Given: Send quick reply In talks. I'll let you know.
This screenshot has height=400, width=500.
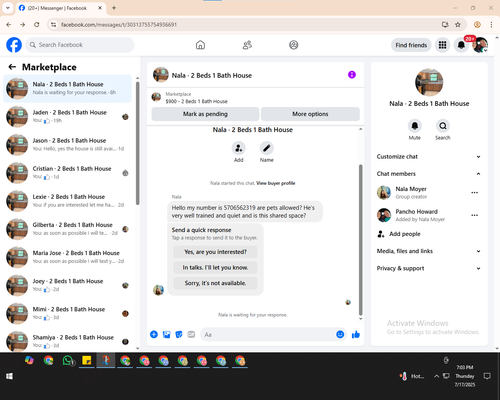Looking at the screenshot, I should pyautogui.click(x=215, y=267).
